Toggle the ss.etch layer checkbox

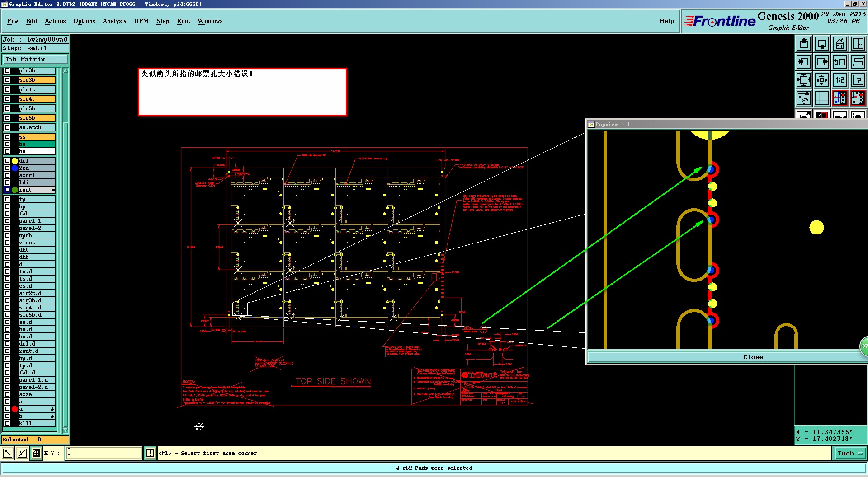(x=7, y=127)
